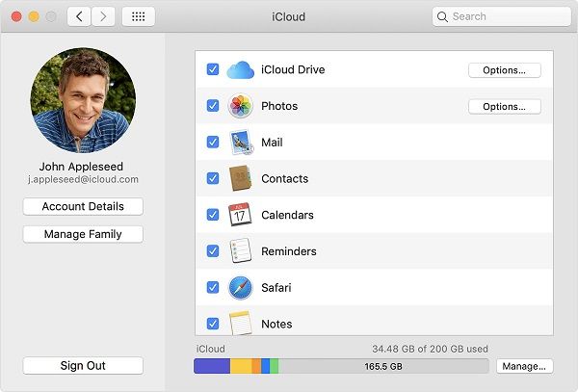Open Options for Photos
Viewport: 578px width, 392px height.
coord(504,106)
